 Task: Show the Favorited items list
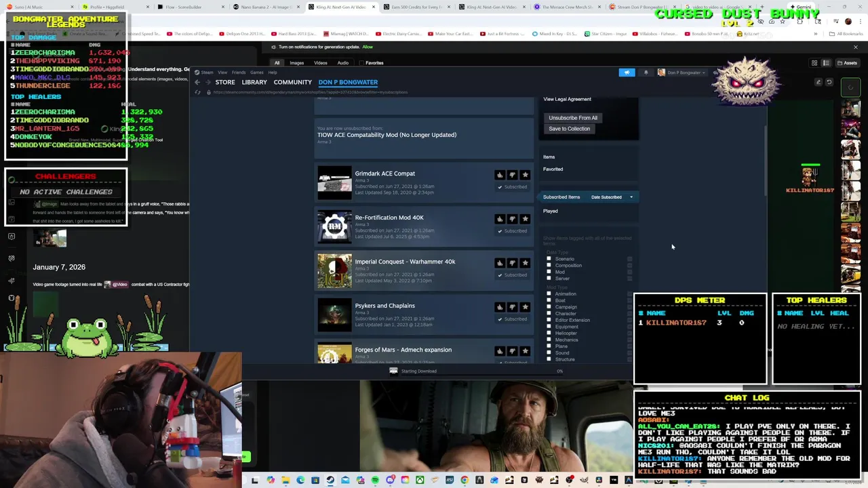coord(553,169)
